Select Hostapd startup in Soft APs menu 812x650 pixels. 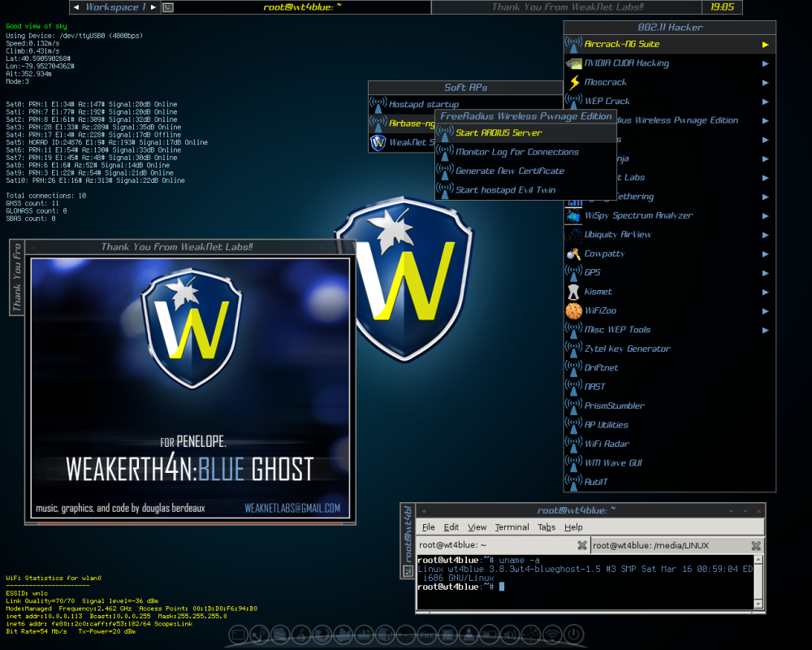[465, 104]
